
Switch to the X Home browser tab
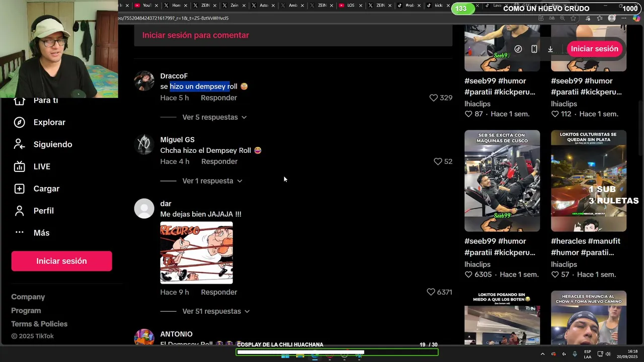tap(176, 6)
